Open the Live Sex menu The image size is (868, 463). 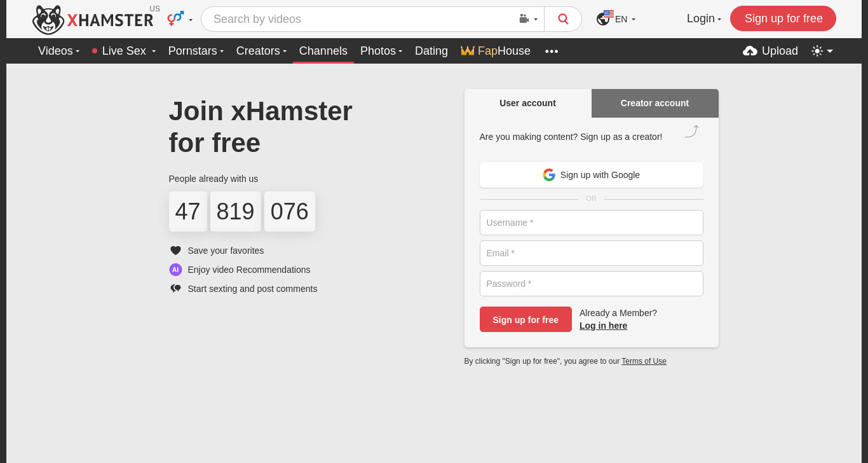[124, 51]
